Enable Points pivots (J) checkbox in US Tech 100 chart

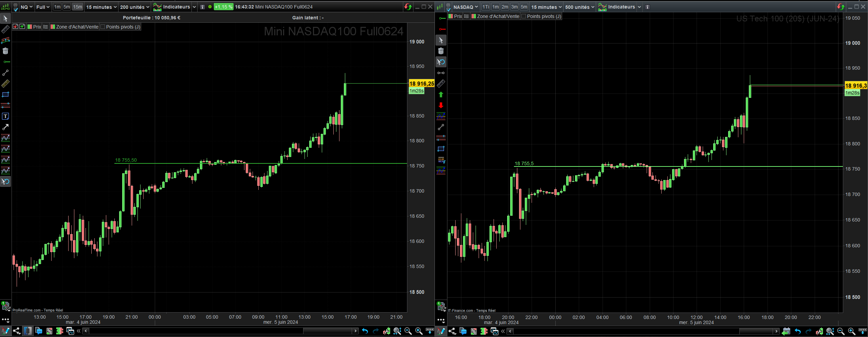point(523,16)
